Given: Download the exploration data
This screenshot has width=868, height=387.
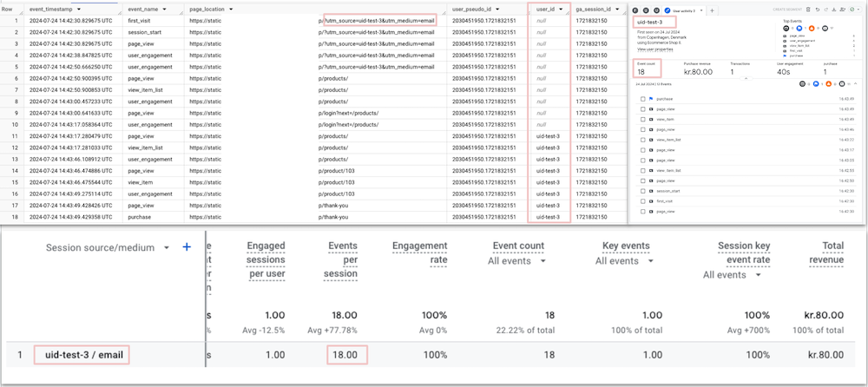Looking at the screenshot, I should coord(834,10).
